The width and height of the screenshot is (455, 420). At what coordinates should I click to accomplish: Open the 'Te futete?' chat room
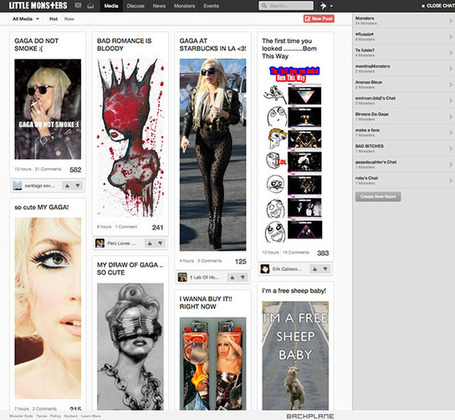pos(404,53)
